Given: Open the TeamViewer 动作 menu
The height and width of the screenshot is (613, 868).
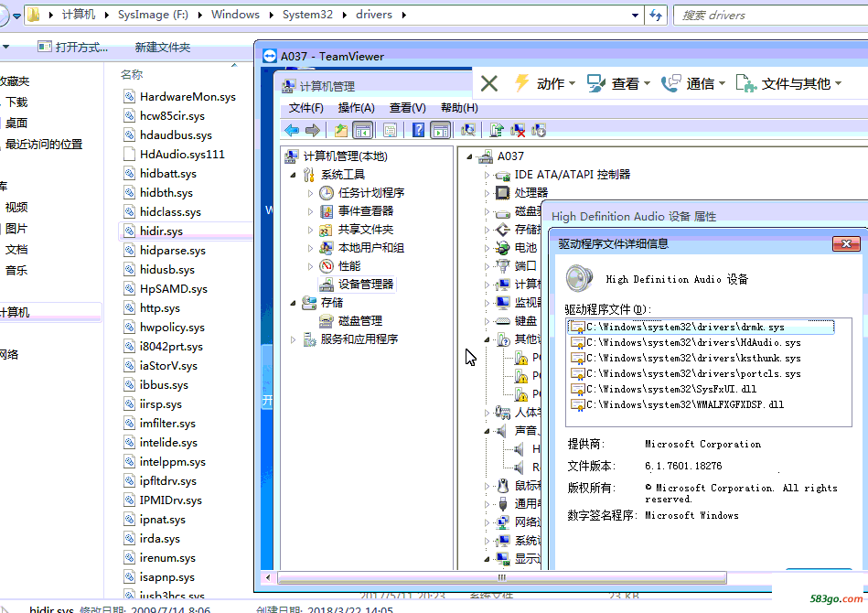Looking at the screenshot, I should (x=544, y=83).
